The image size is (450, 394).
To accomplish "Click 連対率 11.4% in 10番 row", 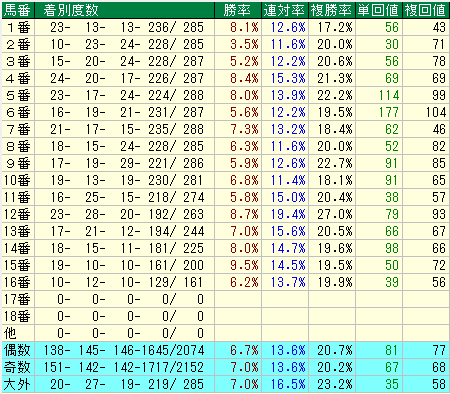I will pos(288,180).
